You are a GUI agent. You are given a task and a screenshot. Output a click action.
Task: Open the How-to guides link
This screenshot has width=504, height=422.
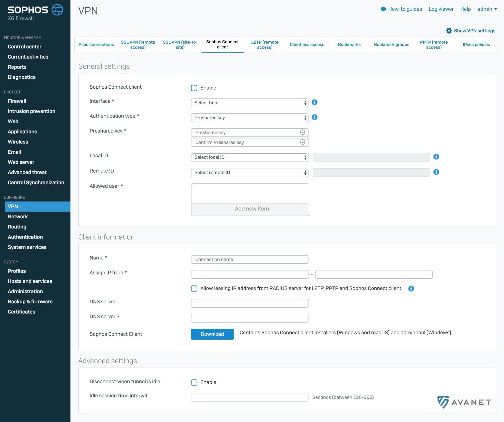click(x=405, y=9)
